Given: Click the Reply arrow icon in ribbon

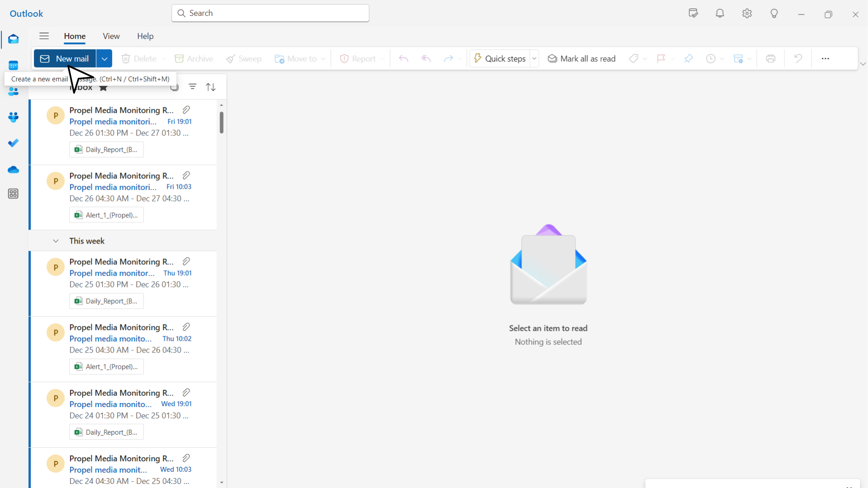Looking at the screenshot, I should coord(404,59).
